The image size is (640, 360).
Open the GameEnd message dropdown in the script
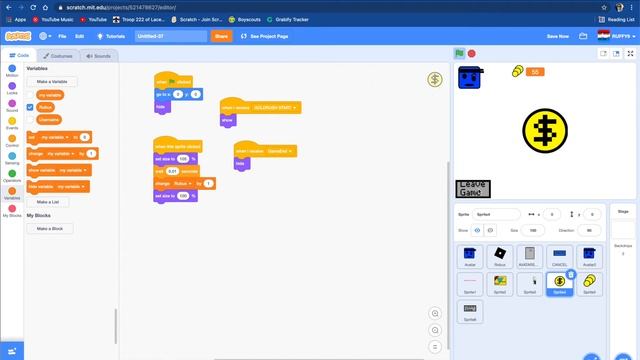(x=279, y=151)
